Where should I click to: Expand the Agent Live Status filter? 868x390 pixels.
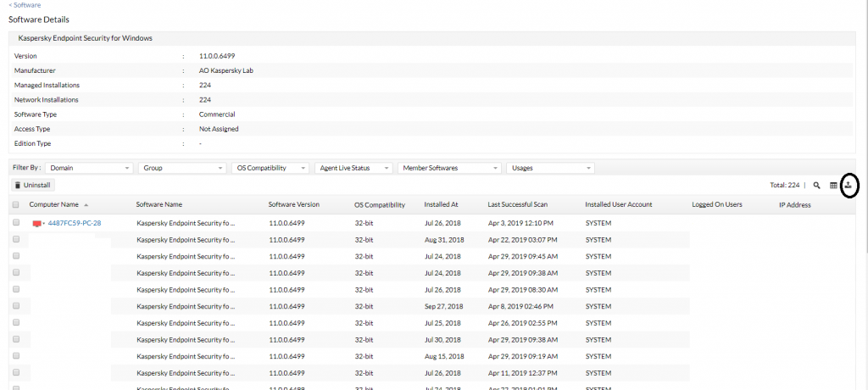point(353,168)
